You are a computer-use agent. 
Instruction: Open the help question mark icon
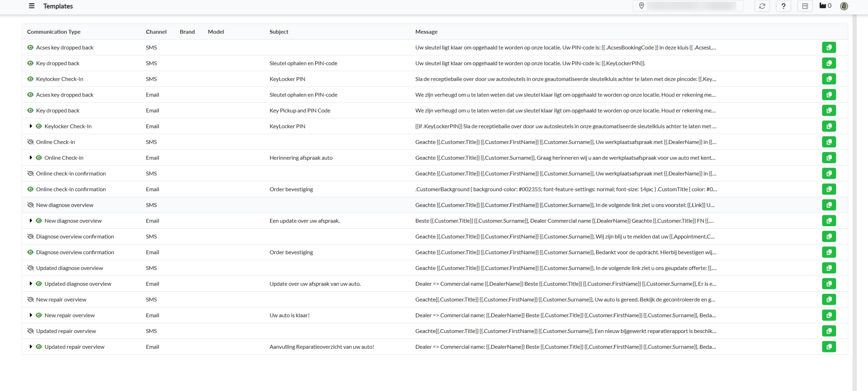(x=783, y=6)
